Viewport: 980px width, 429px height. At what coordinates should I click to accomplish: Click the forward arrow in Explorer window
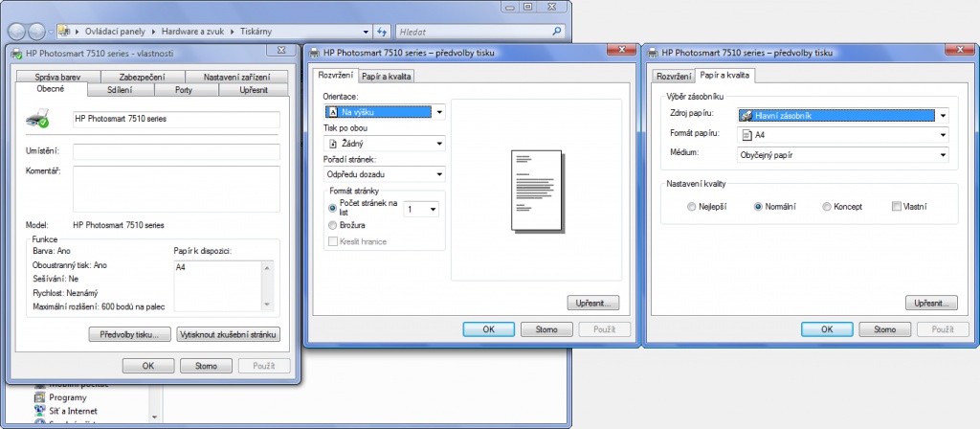tap(37, 32)
